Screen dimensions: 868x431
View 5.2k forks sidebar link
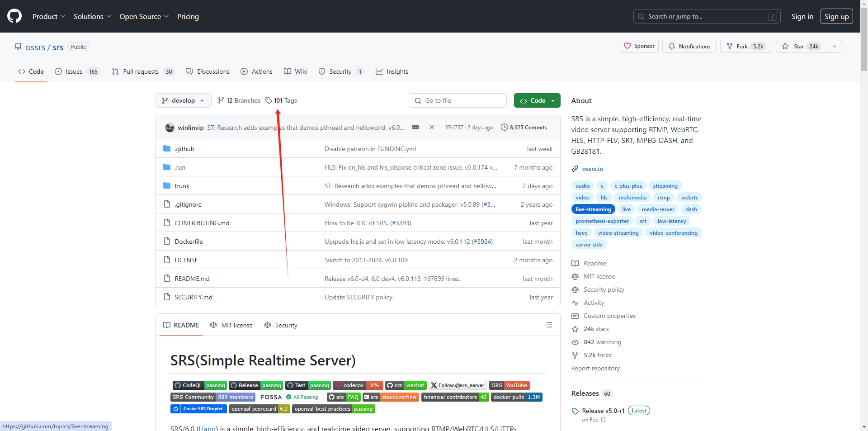(x=591, y=355)
